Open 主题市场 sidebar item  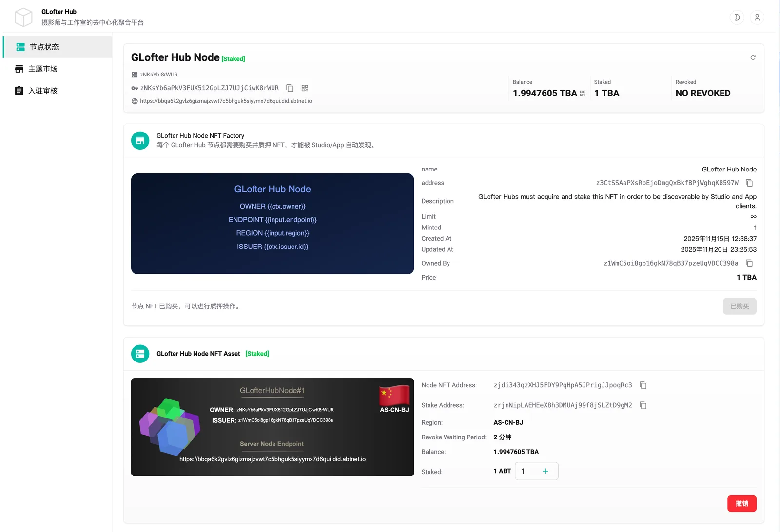pos(58,69)
